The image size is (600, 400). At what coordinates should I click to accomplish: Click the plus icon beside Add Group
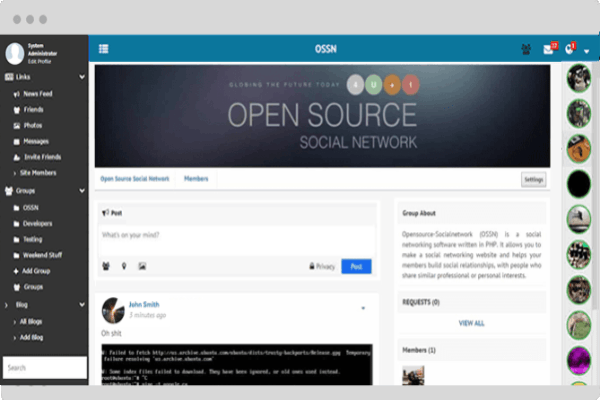click(16, 271)
